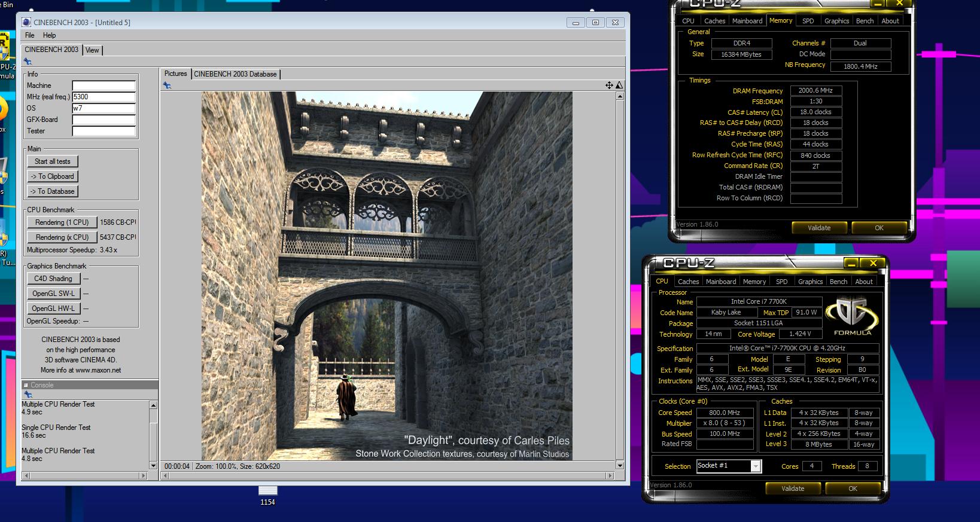Click the pin icon in Console panel
980x522 pixels.
coord(28,395)
